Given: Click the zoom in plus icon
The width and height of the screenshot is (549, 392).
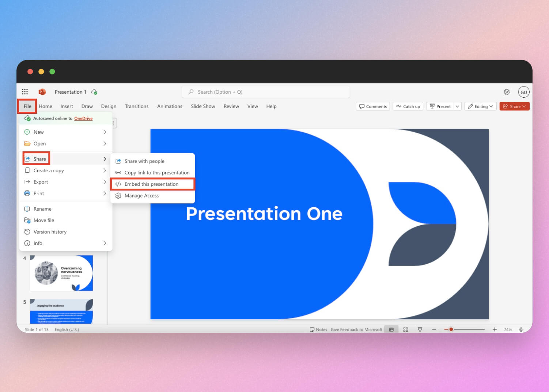Looking at the screenshot, I should click(495, 329).
